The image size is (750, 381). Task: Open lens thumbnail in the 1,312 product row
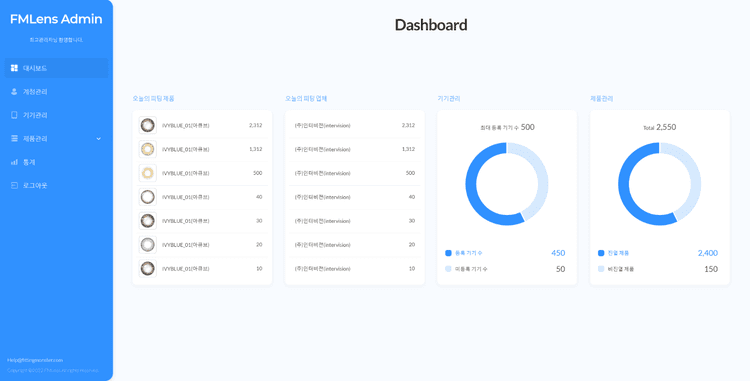point(147,149)
